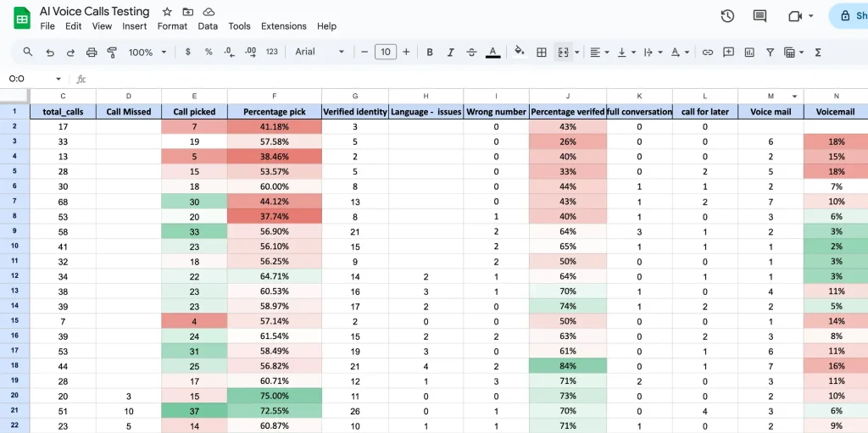Open the Arial font dropdown
The image size is (868, 433).
[x=320, y=53]
